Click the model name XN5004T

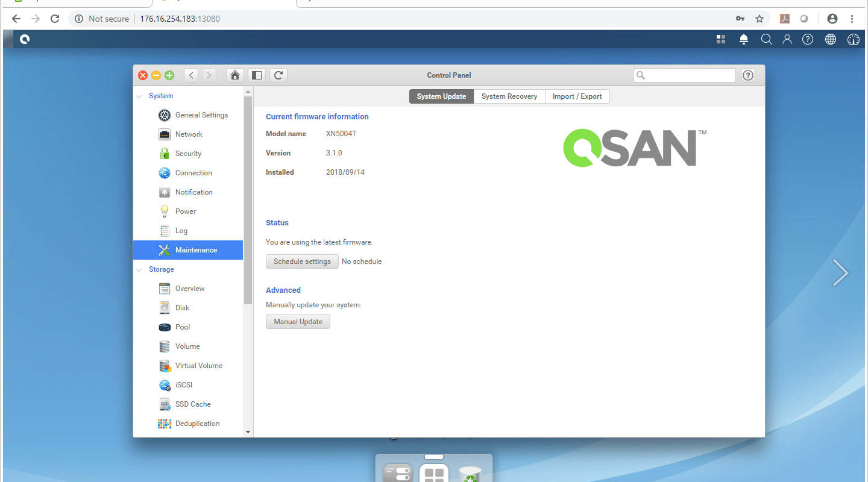click(341, 134)
